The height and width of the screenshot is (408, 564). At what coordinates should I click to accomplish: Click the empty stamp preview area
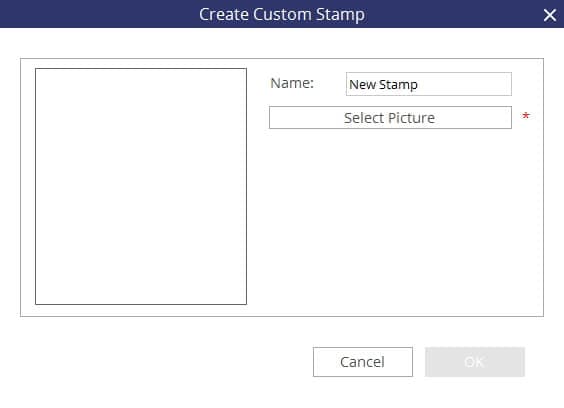coord(141,186)
